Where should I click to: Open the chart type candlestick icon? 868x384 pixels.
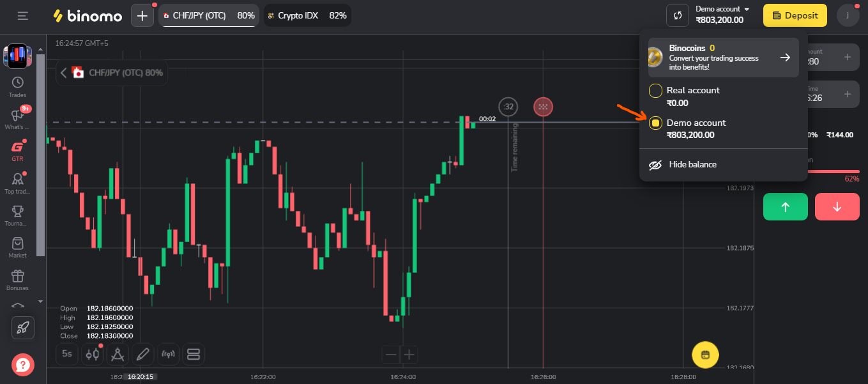click(x=91, y=353)
